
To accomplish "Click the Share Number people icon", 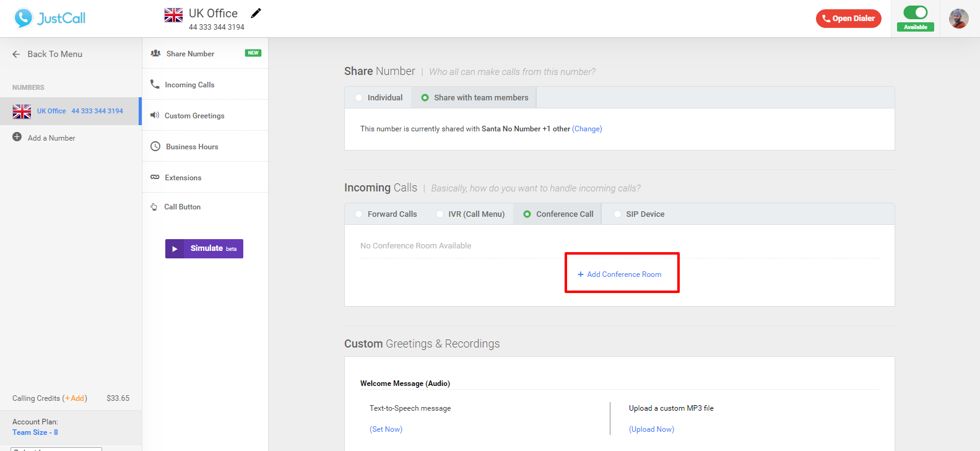I will (155, 53).
